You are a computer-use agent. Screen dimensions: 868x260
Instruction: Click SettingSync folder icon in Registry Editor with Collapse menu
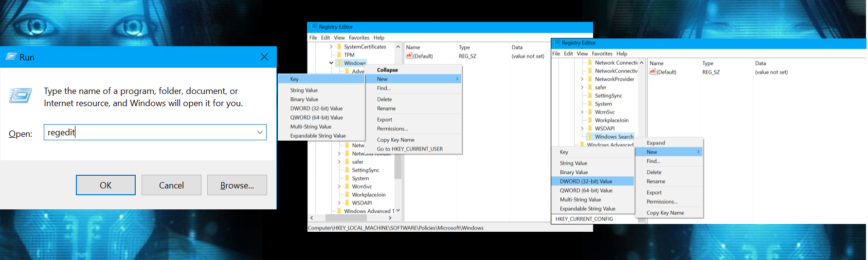click(x=347, y=170)
